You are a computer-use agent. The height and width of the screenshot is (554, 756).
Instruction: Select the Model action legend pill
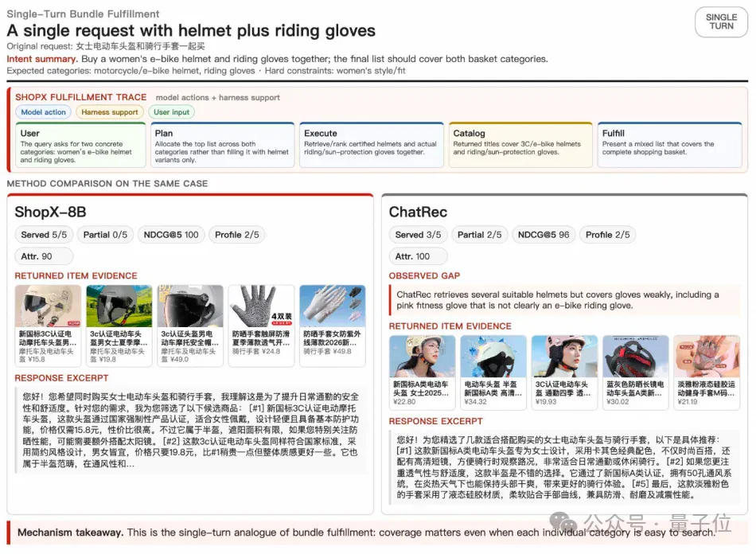44,112
